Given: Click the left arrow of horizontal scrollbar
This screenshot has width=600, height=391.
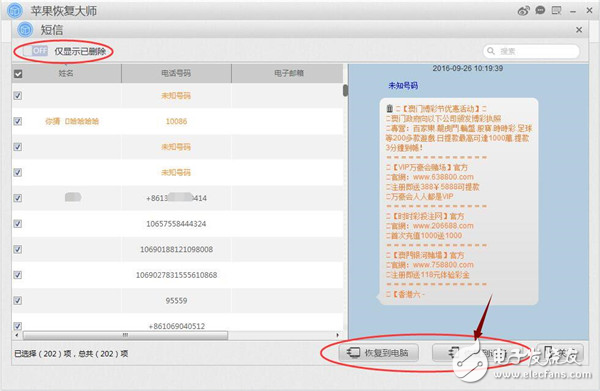Looking at the screenshot, I should pos(16,335).
